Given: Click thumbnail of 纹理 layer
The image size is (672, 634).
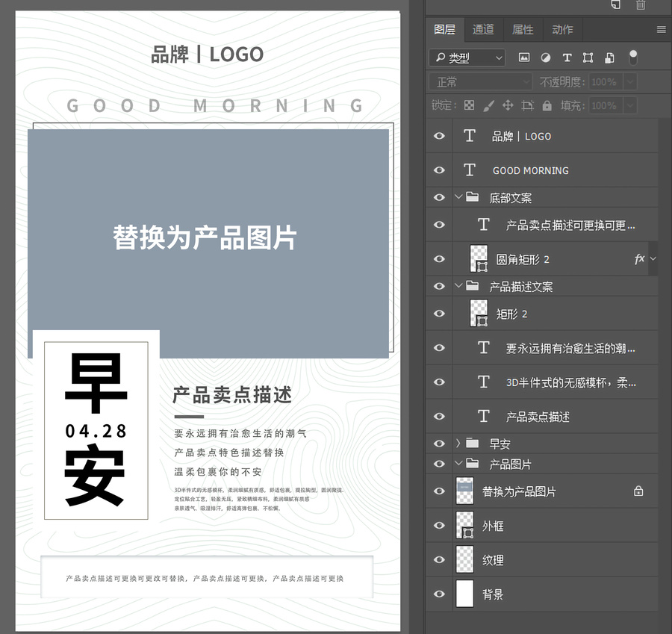Looking at the screenshot, I should click(x=465, y=559).
